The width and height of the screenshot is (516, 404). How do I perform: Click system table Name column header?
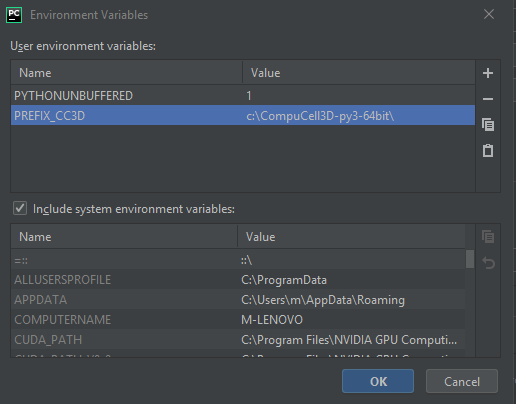(x=124, y=237)
